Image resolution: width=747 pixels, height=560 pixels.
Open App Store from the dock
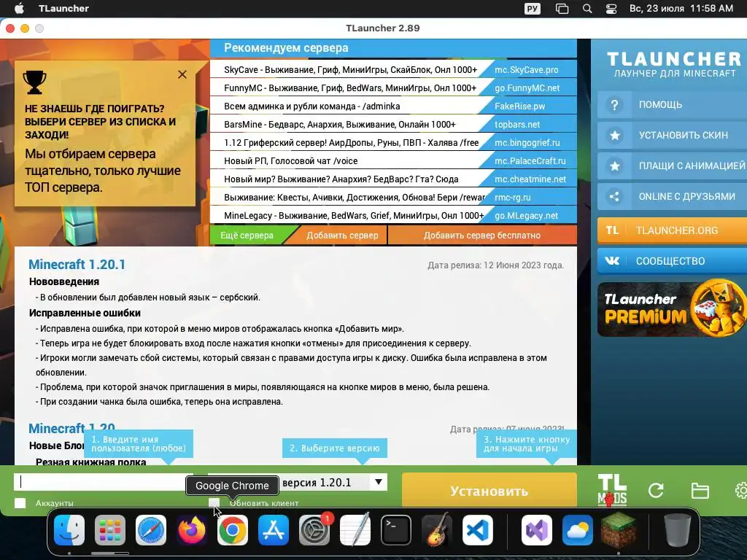coord(274,530)
